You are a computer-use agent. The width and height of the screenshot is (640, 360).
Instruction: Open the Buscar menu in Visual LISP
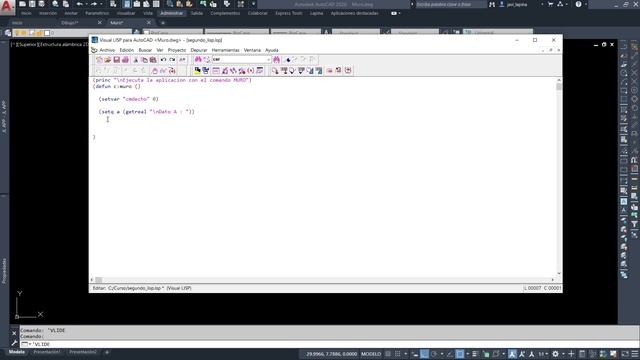pos(145,50)
